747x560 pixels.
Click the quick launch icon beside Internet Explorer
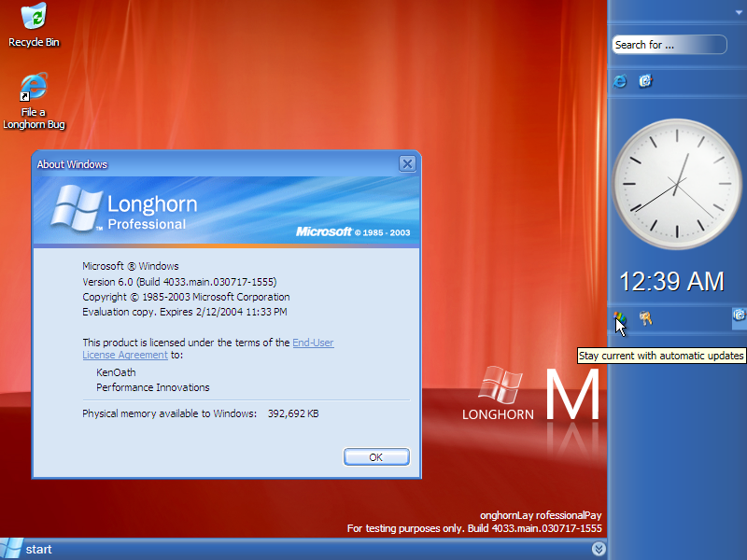(x=645, y=81)
